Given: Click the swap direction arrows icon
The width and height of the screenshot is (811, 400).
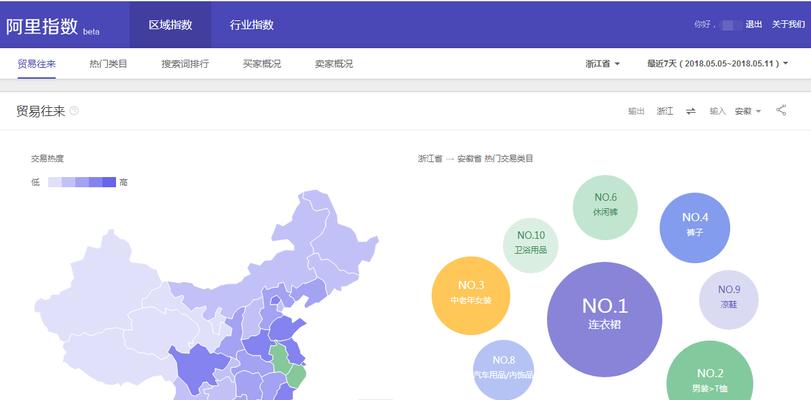Looking at the screenshot, I should click(691, 111).
